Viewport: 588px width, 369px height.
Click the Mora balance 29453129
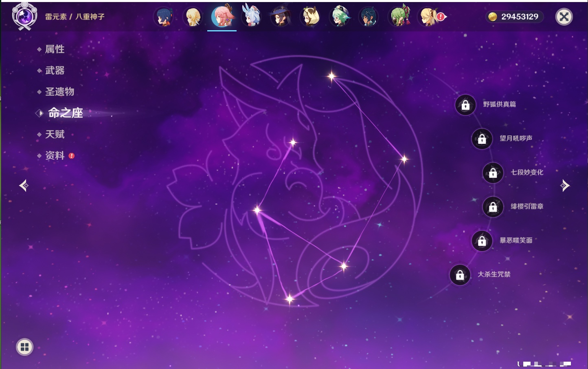[x=520, y=17]
